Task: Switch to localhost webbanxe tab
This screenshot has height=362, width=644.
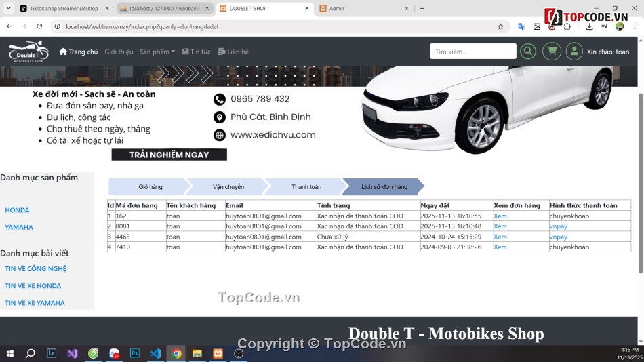Action: click(164, 8)
